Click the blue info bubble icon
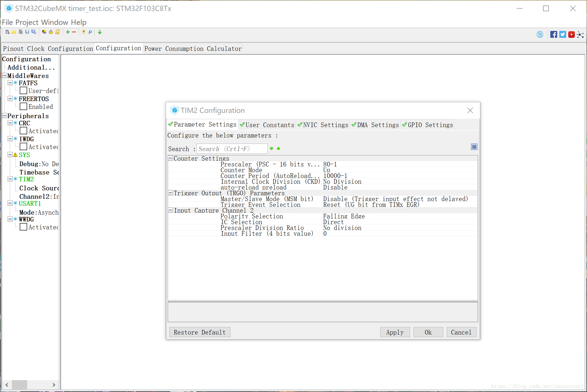The height and width of the screenshot is (392, 587). [90, 32]
